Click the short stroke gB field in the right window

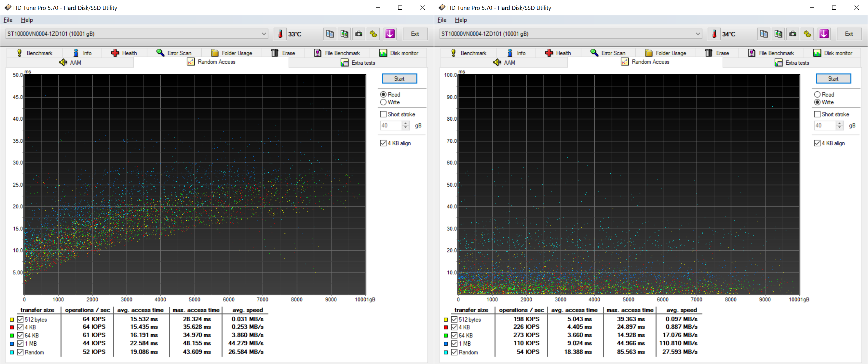click(x=825, y=126)
